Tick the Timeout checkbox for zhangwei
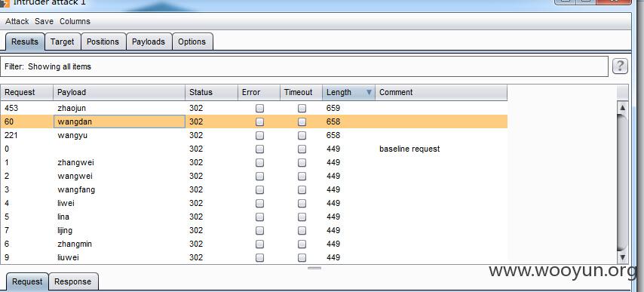This screenshot has width=644, height=292. coord(302,163)
